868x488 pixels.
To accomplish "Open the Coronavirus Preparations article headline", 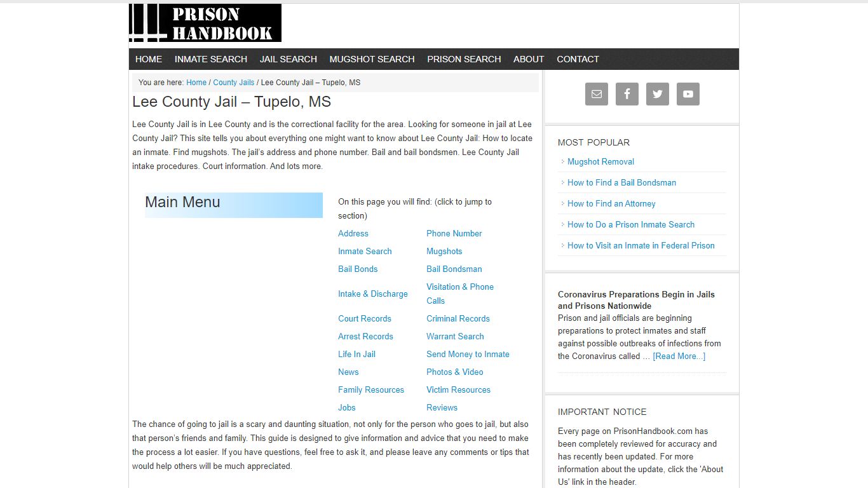I will click(x=636, y=300).
